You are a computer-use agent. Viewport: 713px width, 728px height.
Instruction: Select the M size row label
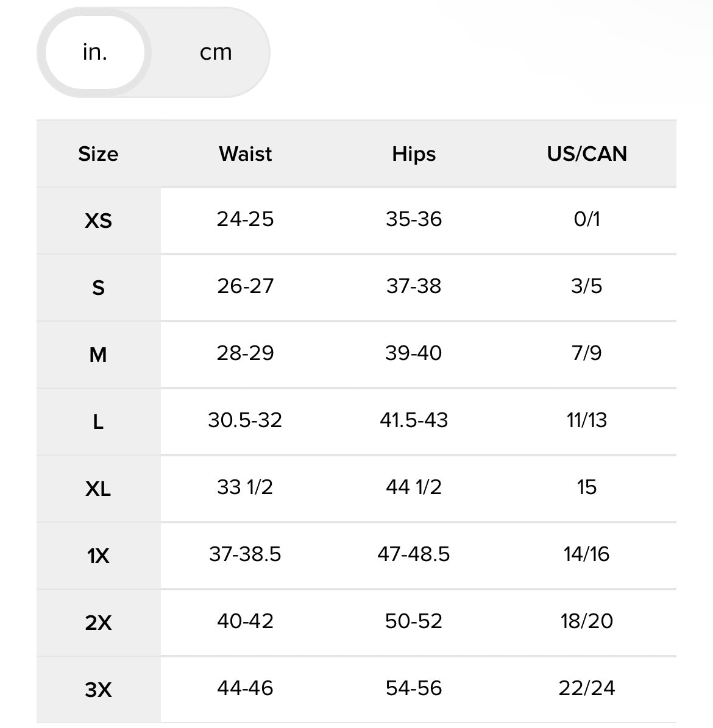[x=98, y=354]
